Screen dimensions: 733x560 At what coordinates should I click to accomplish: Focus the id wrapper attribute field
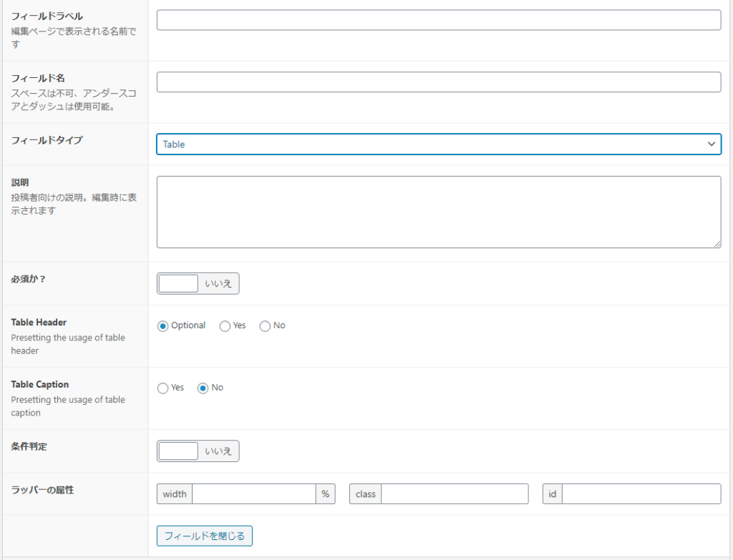(x=644, y=493)
